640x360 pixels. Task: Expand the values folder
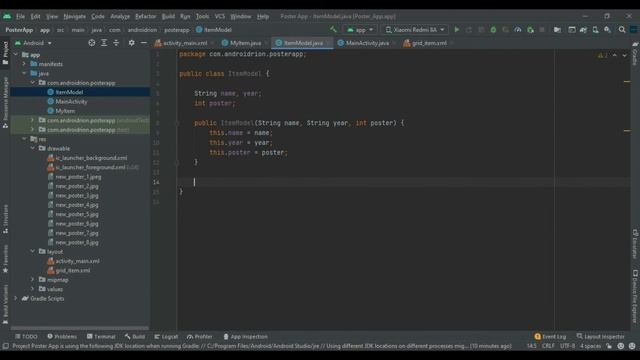click(x=33, y=289)
